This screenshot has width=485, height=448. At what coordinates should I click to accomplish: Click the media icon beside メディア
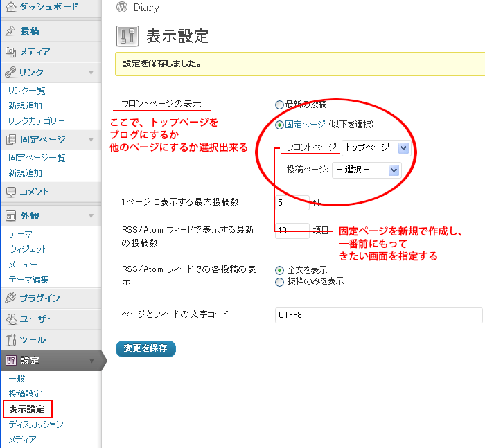click(x=10, y=52)
